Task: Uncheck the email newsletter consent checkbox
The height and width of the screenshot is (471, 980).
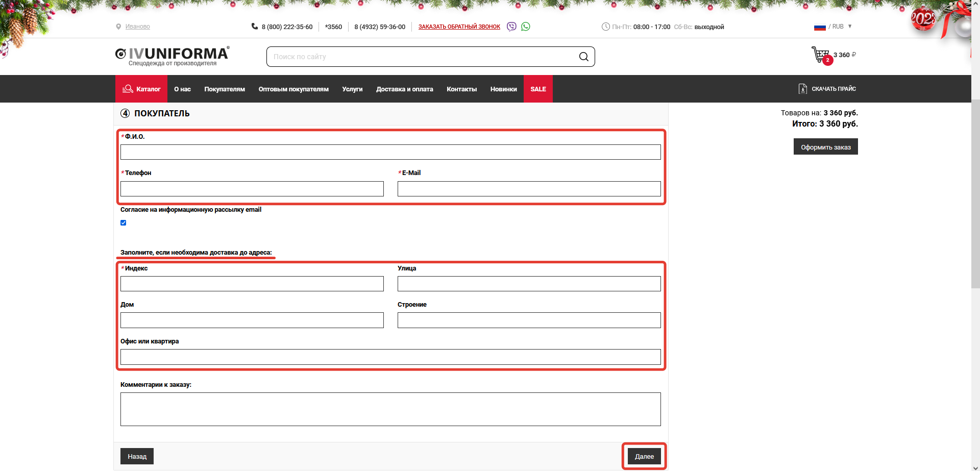Action: pos(123,223)
